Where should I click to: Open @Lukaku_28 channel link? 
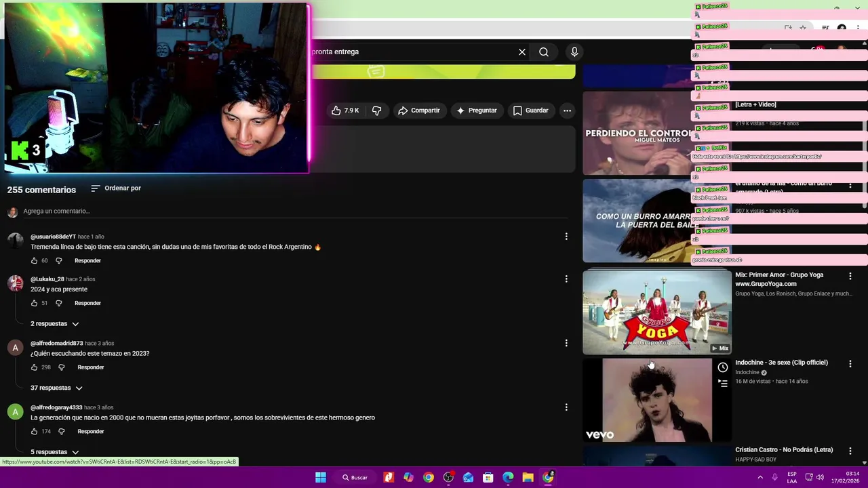click(x=47, y=279)
